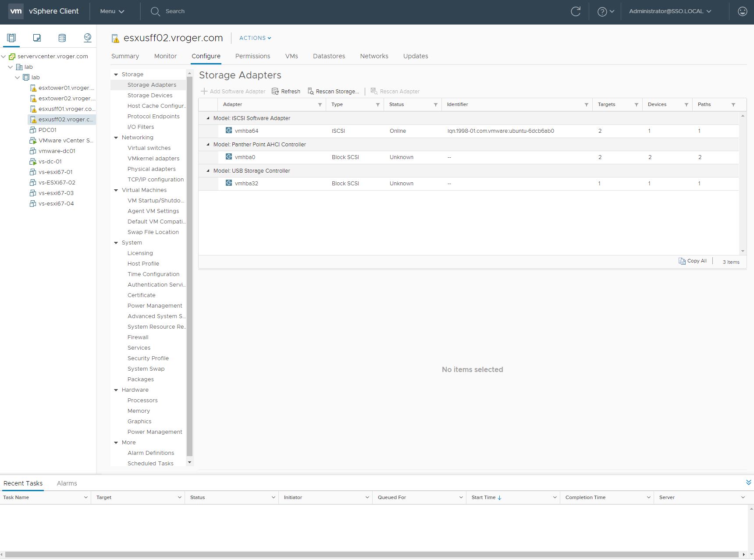Viewport: 754px width, 560px height.
Task: Switch to the Updates tab
Action: click(416, 56)
